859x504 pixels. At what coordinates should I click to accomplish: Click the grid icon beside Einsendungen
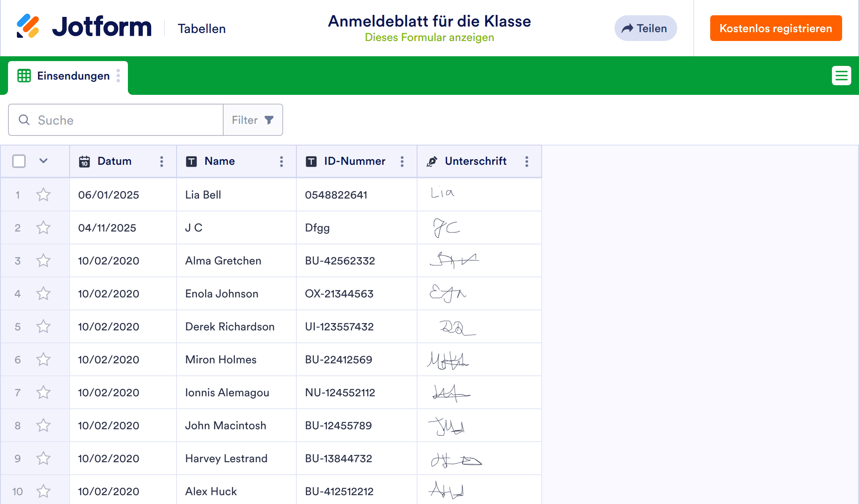click(24, 76)
